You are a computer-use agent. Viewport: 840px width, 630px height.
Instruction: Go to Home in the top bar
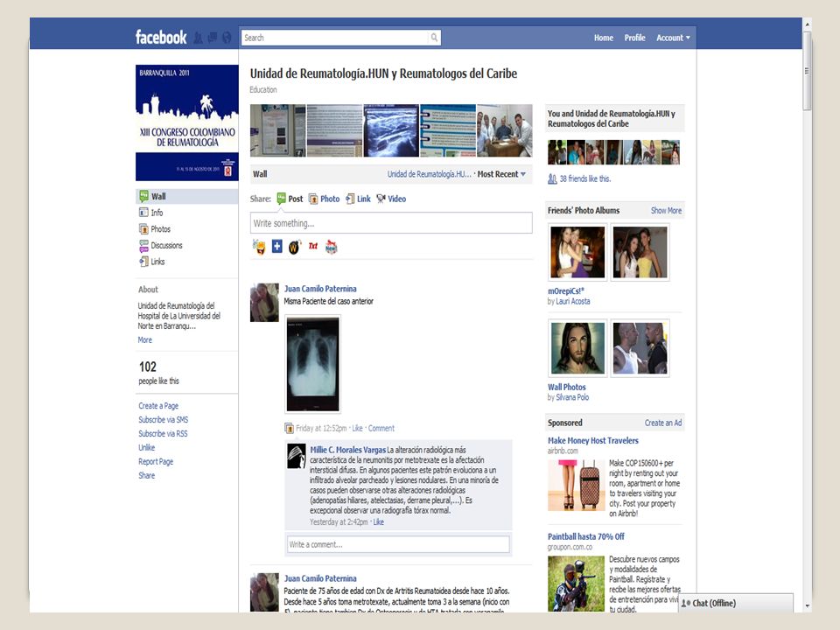tap(603, 38)
